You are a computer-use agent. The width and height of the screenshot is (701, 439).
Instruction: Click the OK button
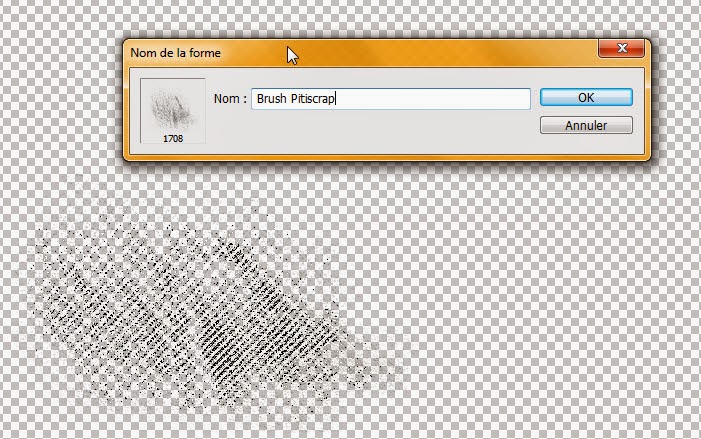tap(586, 97)
